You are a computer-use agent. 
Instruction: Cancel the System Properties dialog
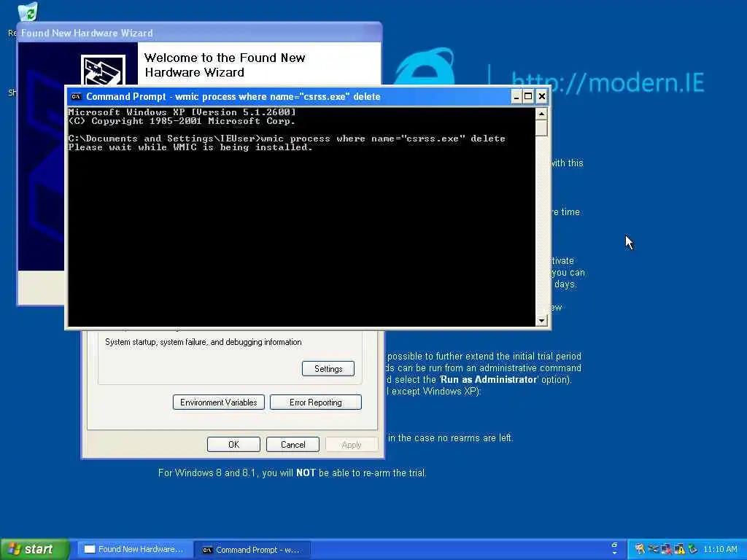[293, 444]
